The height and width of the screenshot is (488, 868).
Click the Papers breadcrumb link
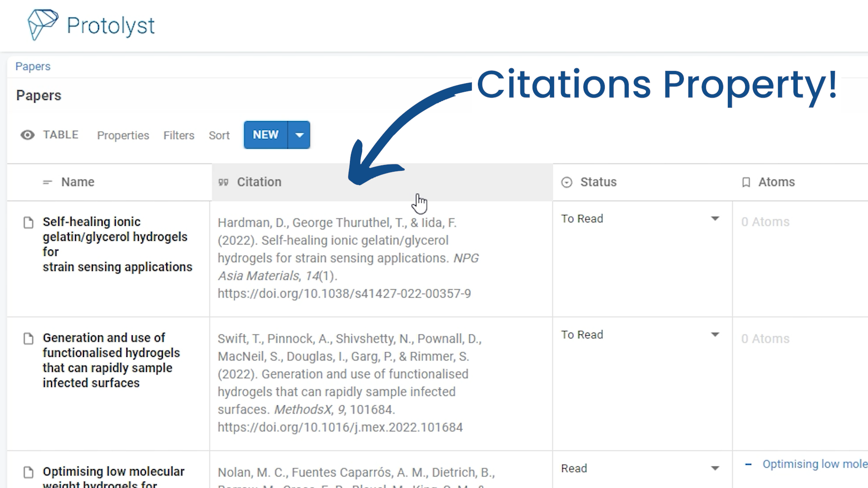[32, 66]
